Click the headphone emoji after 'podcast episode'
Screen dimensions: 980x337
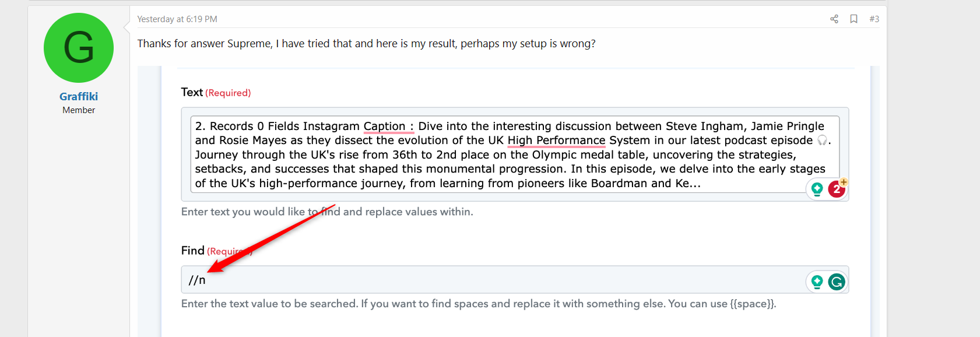tap(822, 141)
